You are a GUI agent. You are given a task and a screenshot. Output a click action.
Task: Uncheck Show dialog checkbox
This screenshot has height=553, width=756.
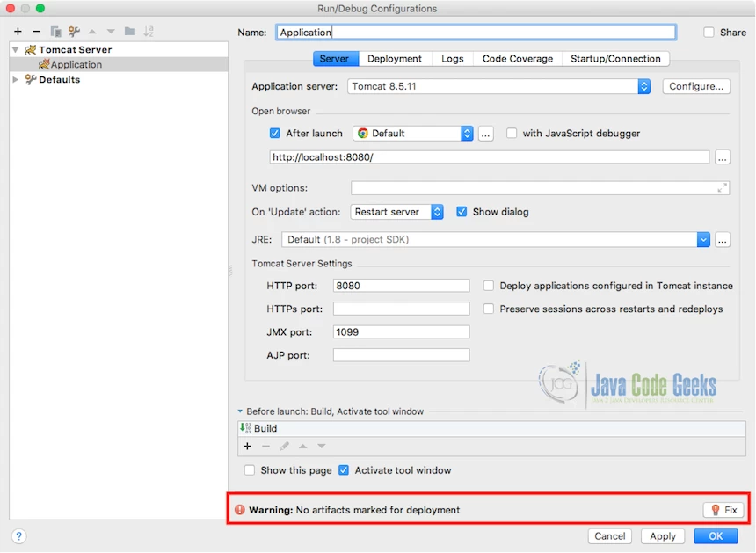(x=462, y=212)
